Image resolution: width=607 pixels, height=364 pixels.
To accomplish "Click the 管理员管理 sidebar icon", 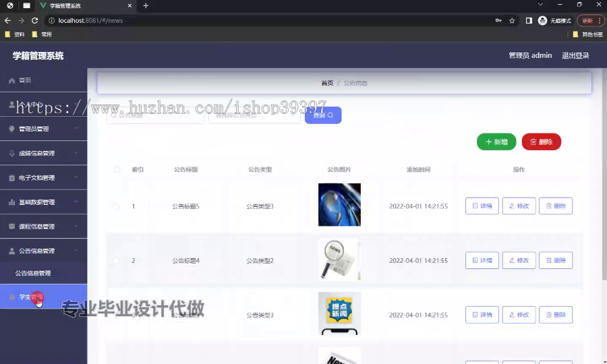I will point(11,129).
